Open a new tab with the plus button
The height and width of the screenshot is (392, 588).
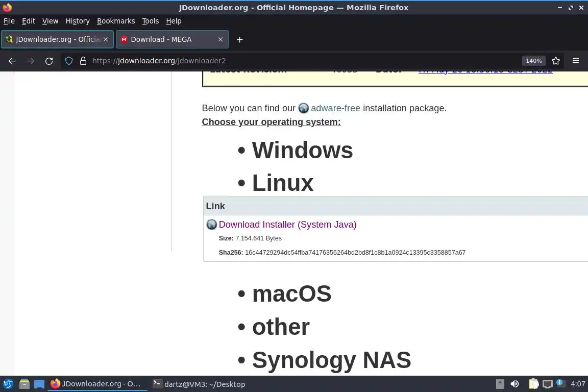click(239, 39)
